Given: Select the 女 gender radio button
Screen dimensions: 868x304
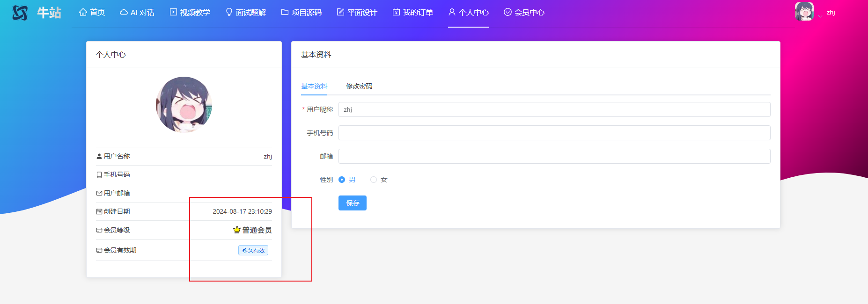Looking at the screenshot, I should pos(374,180).
